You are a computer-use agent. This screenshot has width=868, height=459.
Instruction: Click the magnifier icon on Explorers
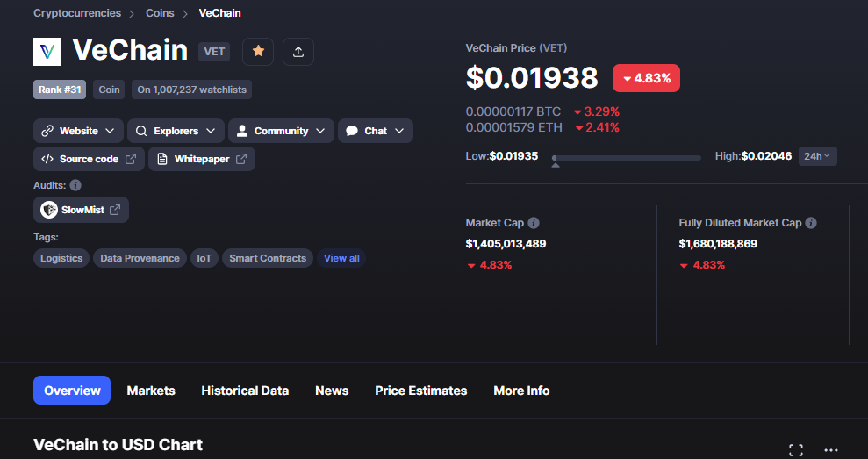coord(141,131)
